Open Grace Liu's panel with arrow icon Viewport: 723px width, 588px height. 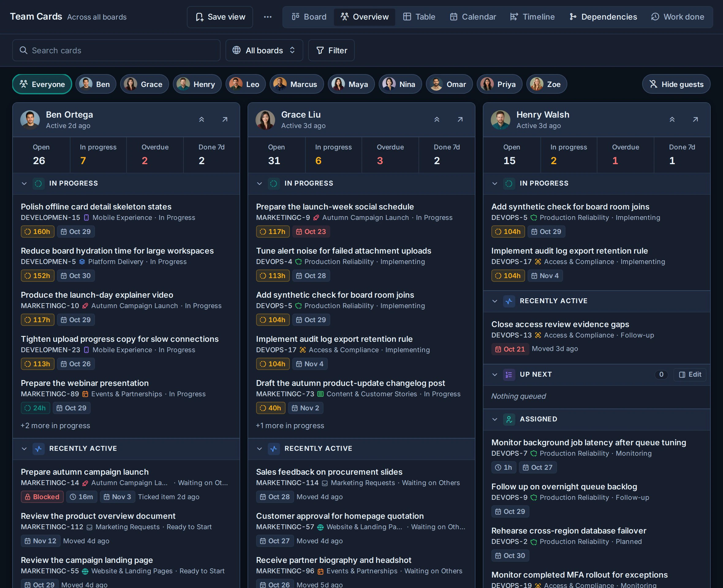pos(460,119)
